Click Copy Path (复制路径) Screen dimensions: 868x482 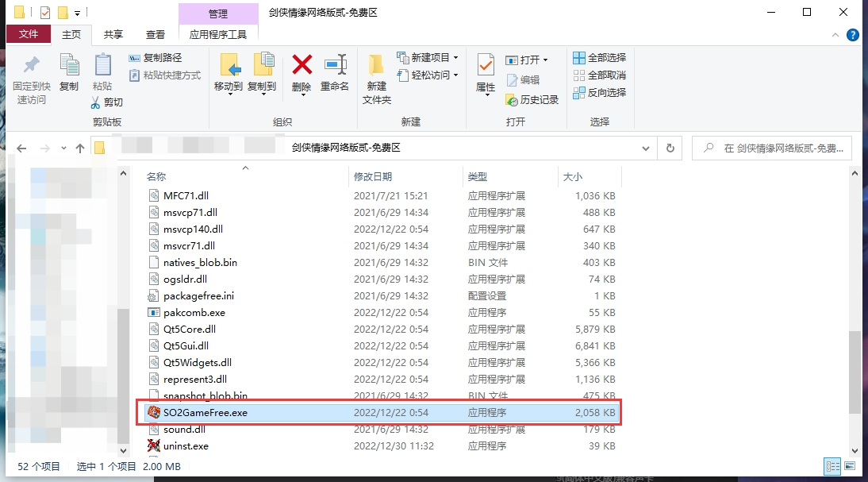click(155, 58)
